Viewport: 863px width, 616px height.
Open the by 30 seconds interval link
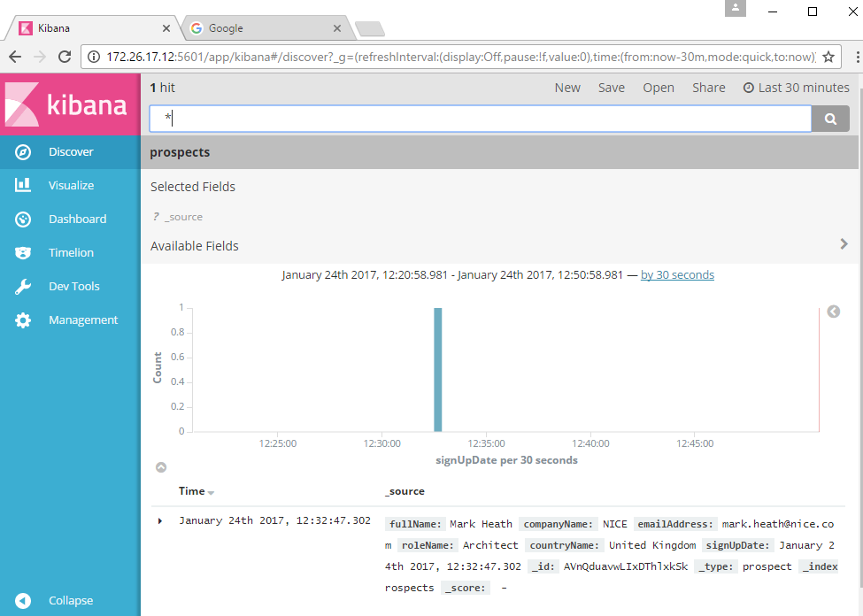click(677, 274)
